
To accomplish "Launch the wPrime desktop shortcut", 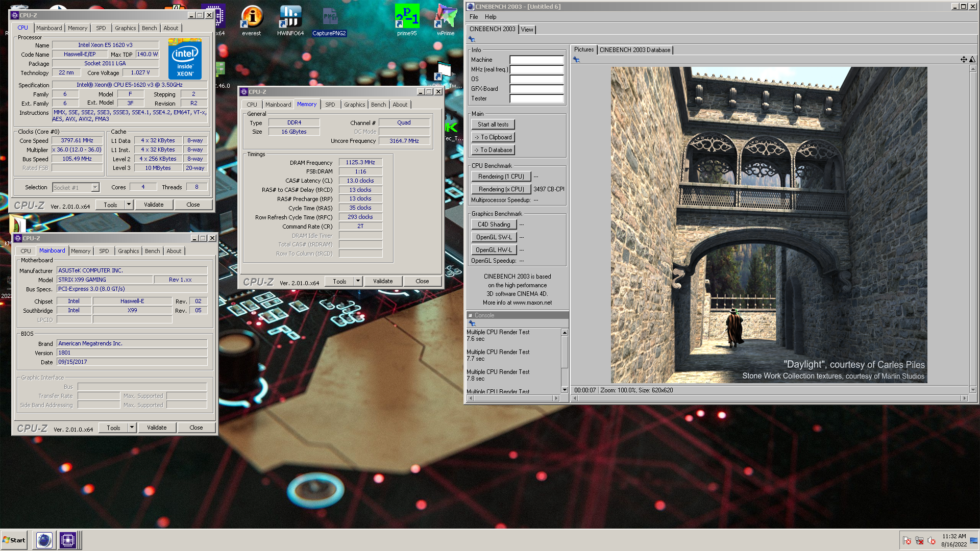I will pyautogui.click(x=446, y=21).
